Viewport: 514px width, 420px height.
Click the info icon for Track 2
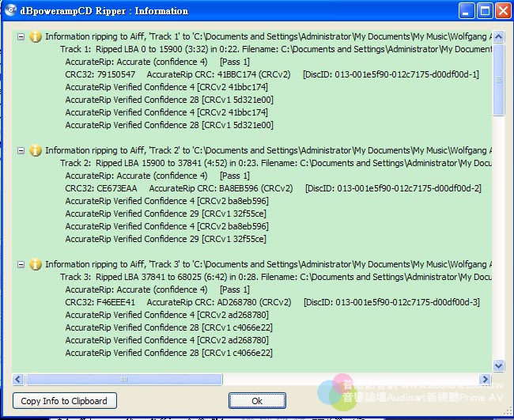[36, 150]
